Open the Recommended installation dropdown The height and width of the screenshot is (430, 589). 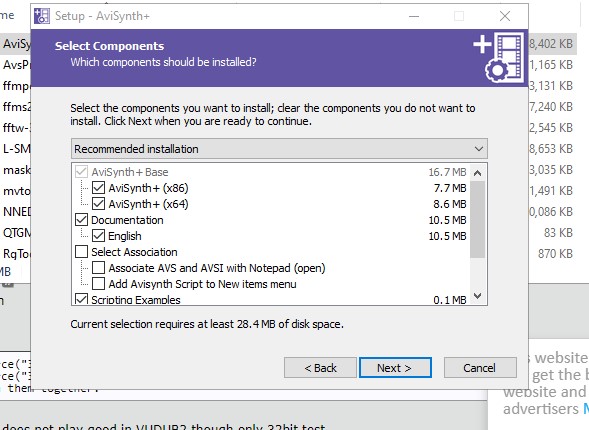click(279, 149)
